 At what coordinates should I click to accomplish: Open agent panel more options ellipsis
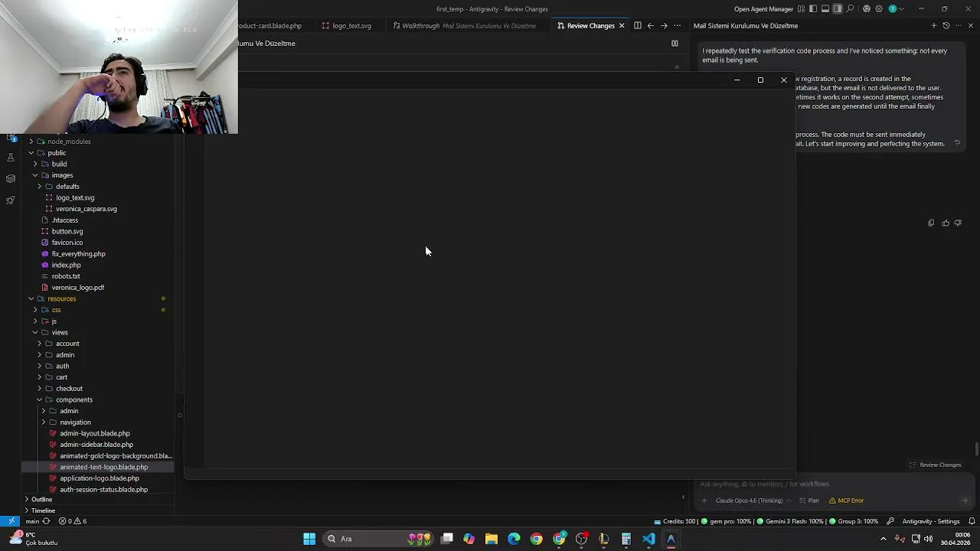pos(959,25)
